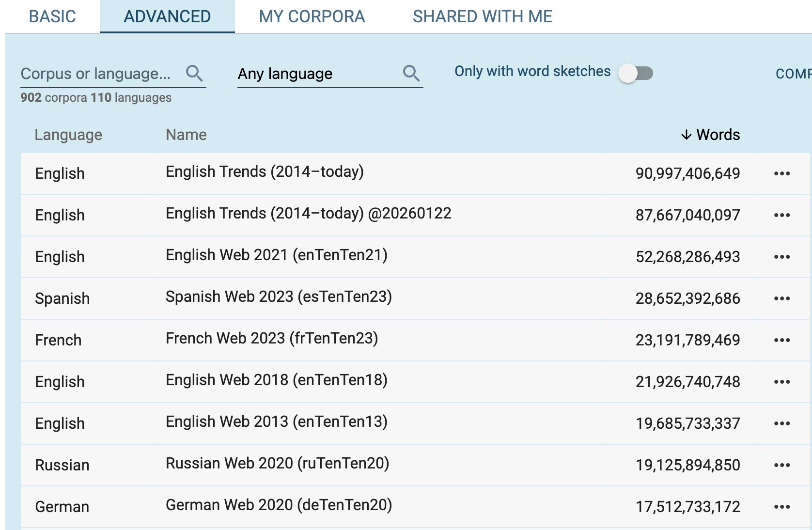Click the 902 corpora 110 languages text
812x530 pixels.
(x=96, y=98)
